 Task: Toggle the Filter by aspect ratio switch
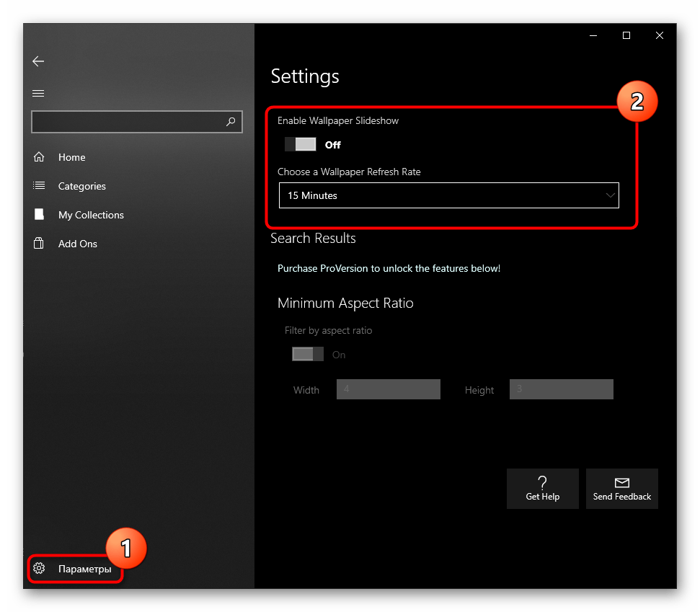tap(307, 354)
